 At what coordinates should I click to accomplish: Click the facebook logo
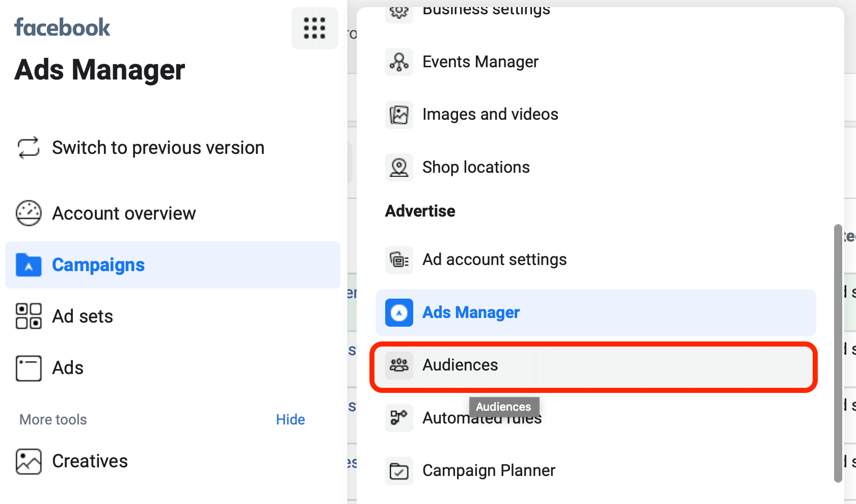62,28
